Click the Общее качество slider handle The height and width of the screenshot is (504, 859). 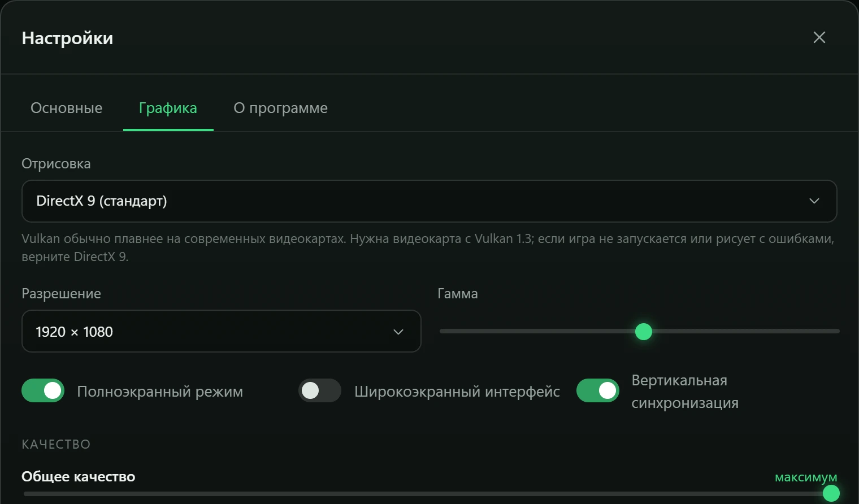(831, 493)
